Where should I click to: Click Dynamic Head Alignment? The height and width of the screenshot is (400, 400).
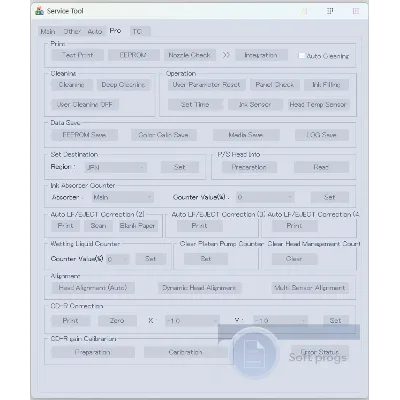199,288
